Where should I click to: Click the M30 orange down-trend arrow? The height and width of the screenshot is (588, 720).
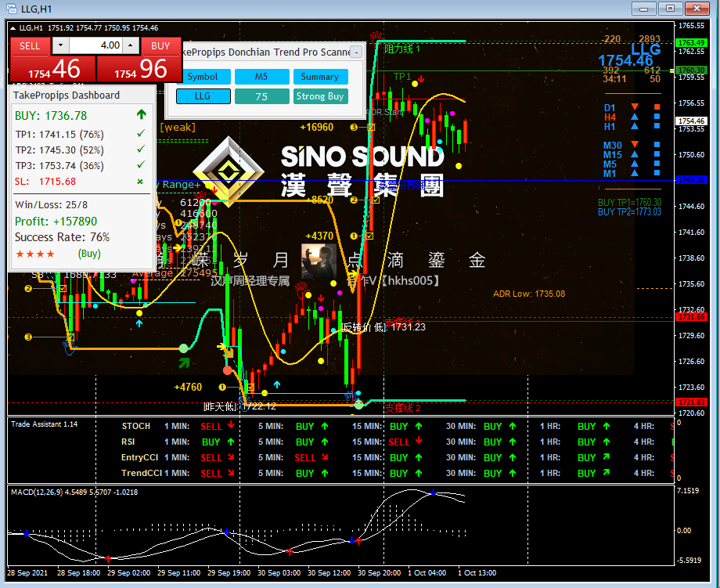635,145
